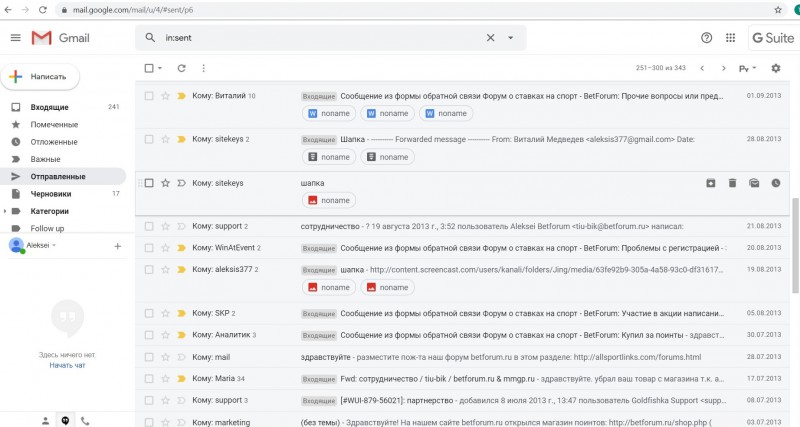Select checkbox for sitekeys Шапка forwarded message

(149, 139)
